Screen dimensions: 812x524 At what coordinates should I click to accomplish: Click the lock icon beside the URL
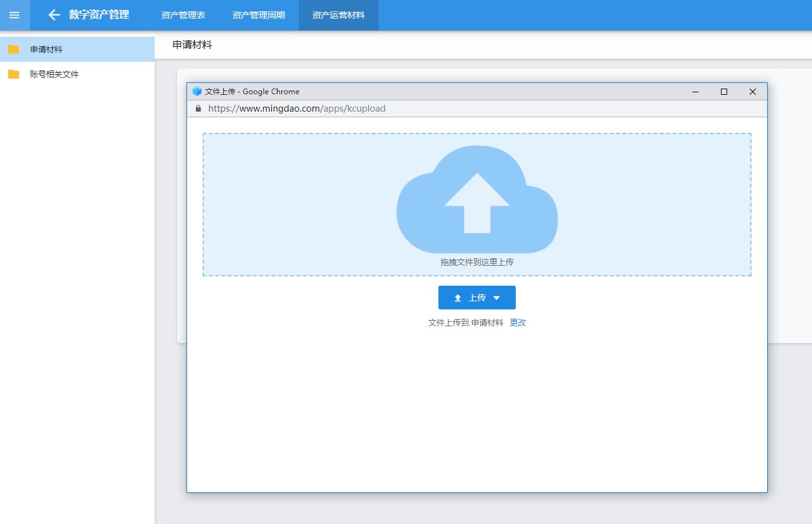point(198,109)
